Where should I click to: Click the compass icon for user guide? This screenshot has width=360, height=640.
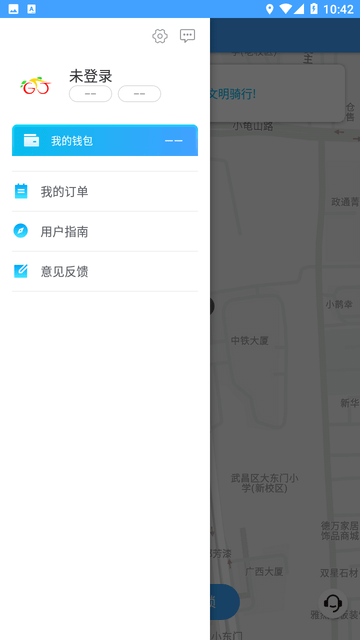coord(20,231)
